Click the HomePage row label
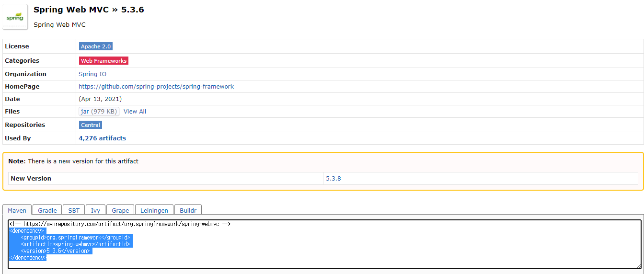The image size is (644, 274). coord(22,87)
